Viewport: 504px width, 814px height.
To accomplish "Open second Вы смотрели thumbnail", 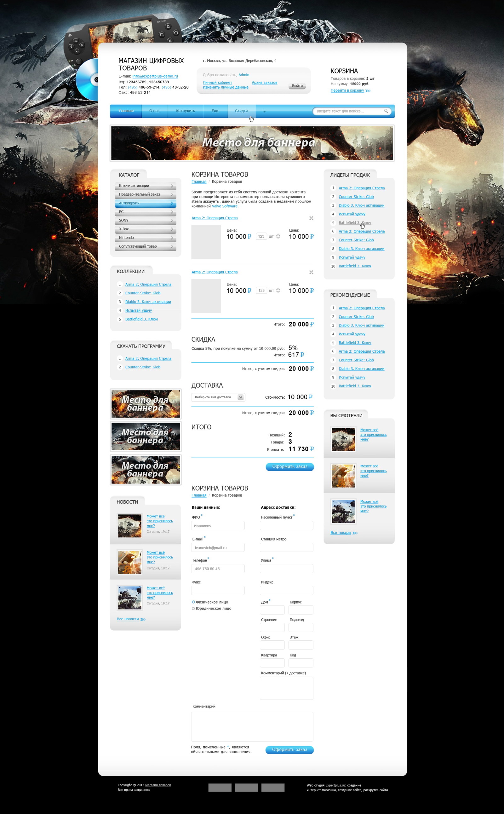I will [343, 476].
